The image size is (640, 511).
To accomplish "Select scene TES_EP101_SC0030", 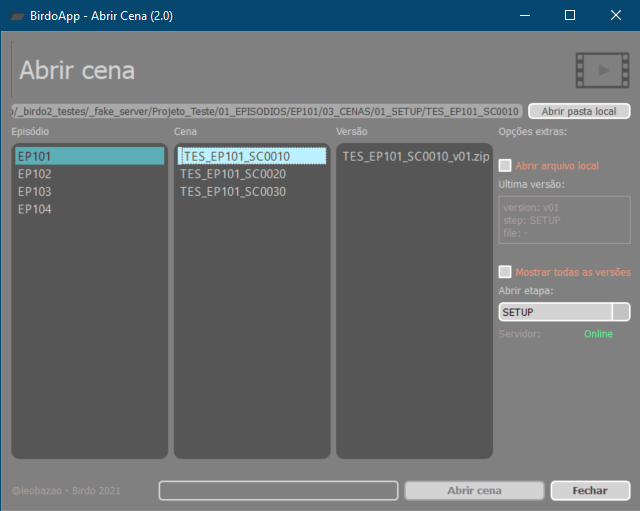I will point(233,191).
